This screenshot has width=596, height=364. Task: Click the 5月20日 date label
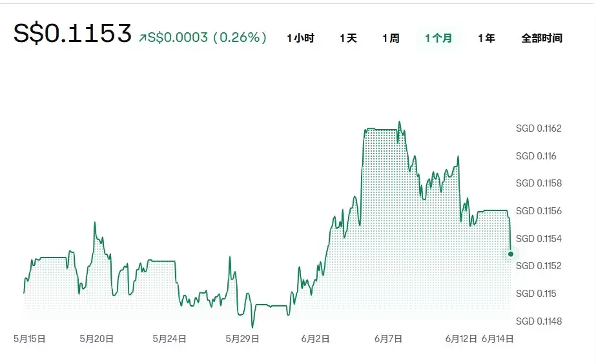[x=97, y=339]
